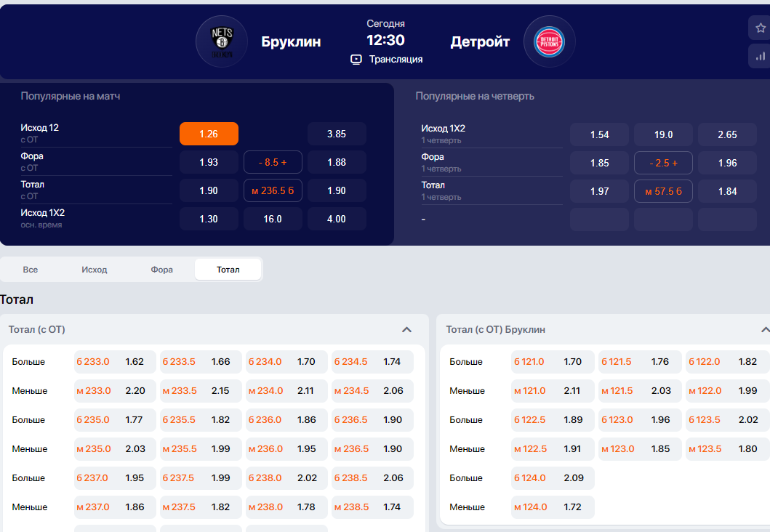Bet on Brooklyn 'м 121.0' at 2.11
Screen dimensions: 770x532
click(553, 391)
